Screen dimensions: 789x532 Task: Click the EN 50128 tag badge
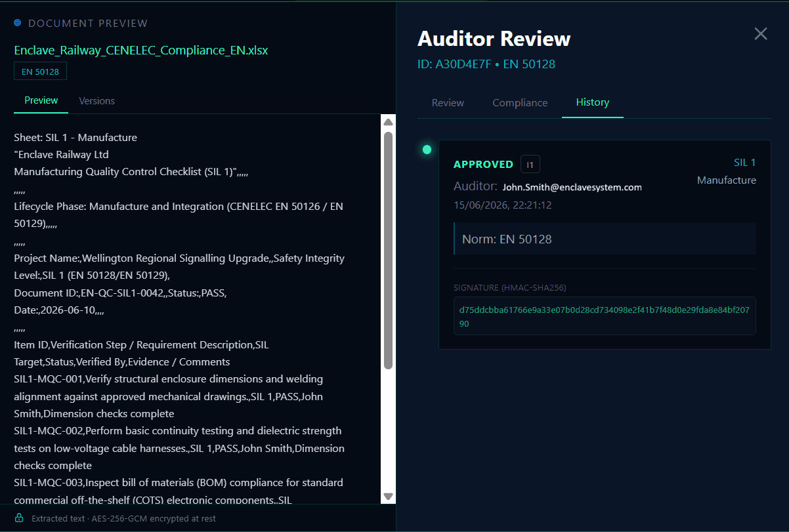(x=40, y=72)
